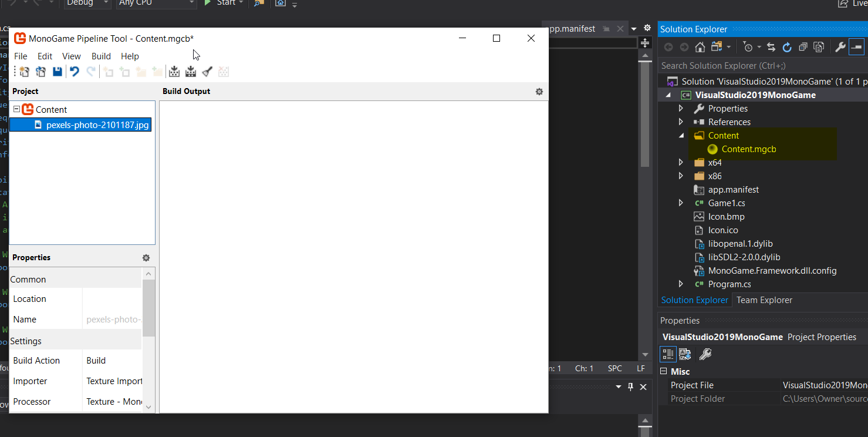Screen dimensions: 868x437
Task: Expand the References node in Solution Explorer
Action: pyautogui.click(x=681, y=122)
